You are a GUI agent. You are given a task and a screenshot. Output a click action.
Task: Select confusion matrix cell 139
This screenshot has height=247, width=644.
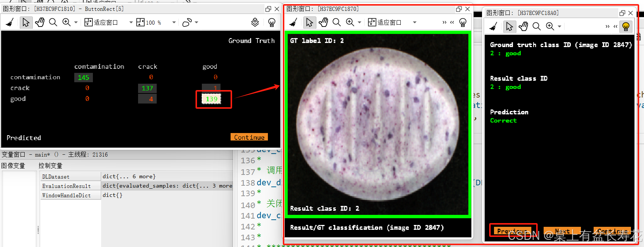point(212,99)
